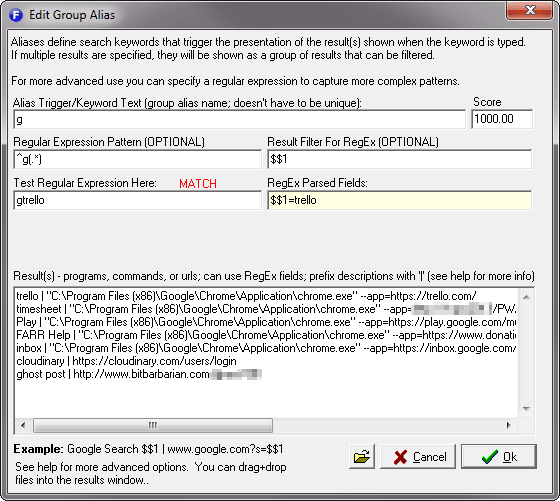Image resolution: width=560 pixels, height=501 pixels.
Task: Focus the Alias Trigger/Keyword text field
Action: (240, 119)
